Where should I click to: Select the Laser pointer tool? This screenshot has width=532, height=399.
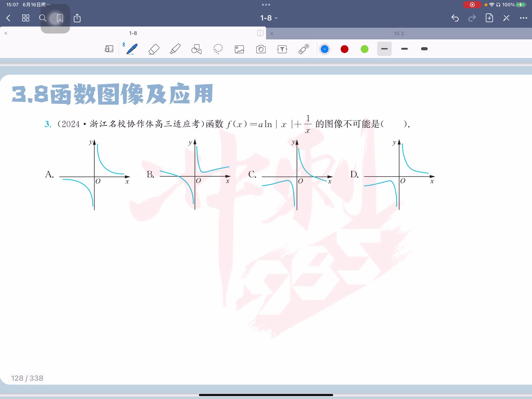click(x=304, y=49)
